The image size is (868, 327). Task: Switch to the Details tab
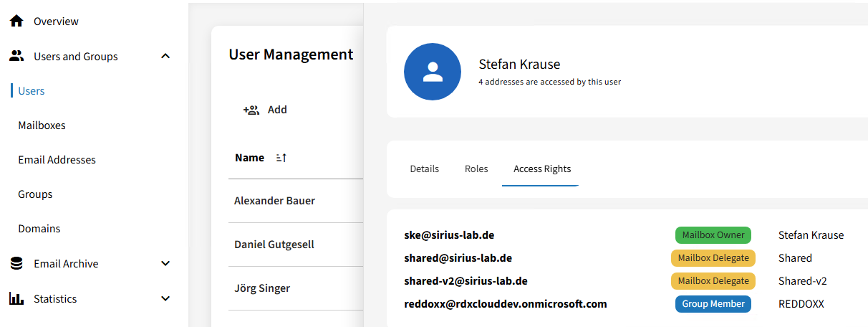424,169
